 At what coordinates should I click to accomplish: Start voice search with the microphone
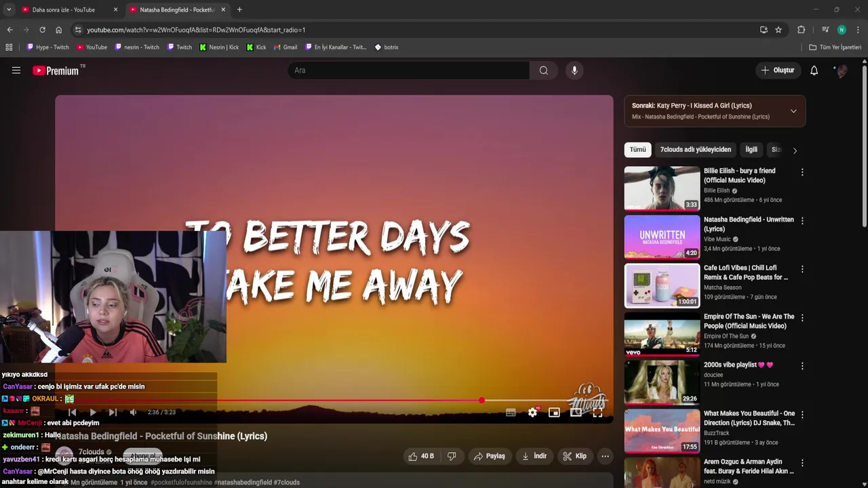pyautogui.click(x=574, y=70)
